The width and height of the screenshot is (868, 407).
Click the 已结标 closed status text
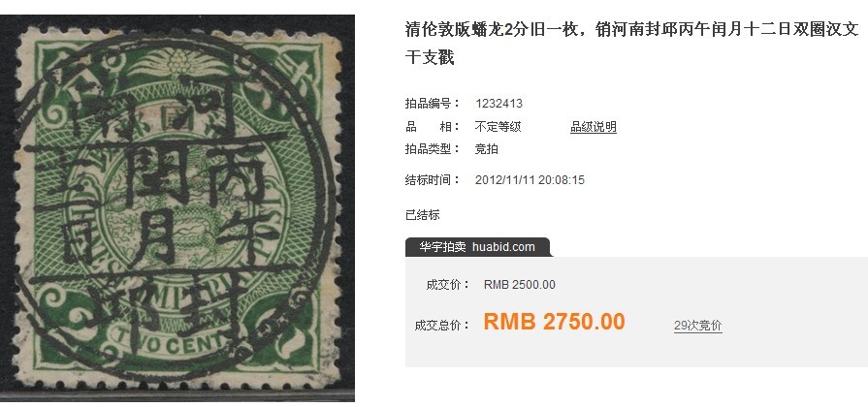423,215
